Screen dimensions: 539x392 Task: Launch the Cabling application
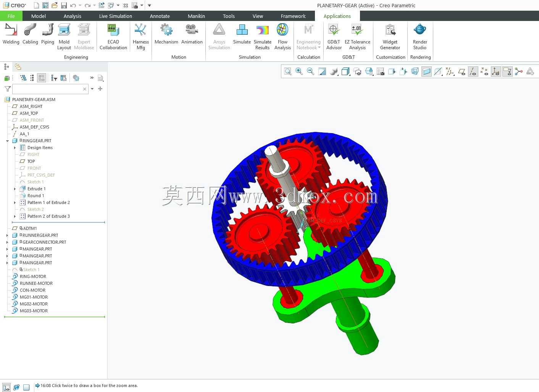click(30, 35)
